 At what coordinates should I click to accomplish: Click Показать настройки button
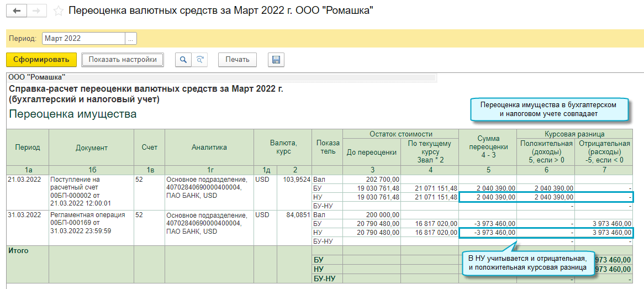[123, 60]
